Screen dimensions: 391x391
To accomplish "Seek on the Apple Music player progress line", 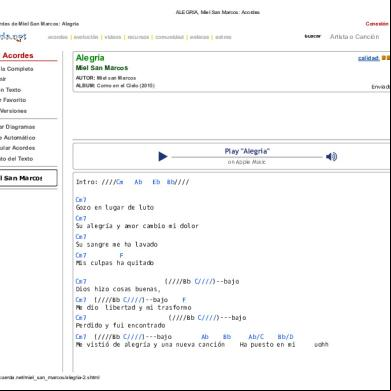I will pos(247,157).
